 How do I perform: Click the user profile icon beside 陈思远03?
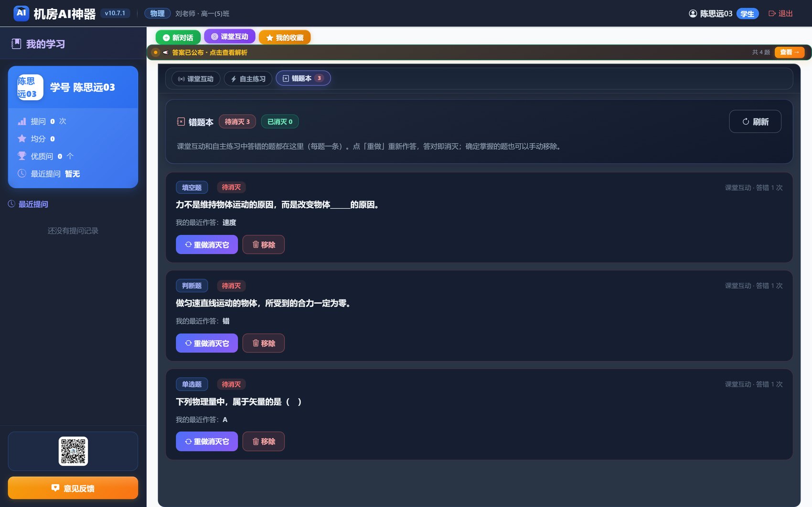click(x=693, y=13)
